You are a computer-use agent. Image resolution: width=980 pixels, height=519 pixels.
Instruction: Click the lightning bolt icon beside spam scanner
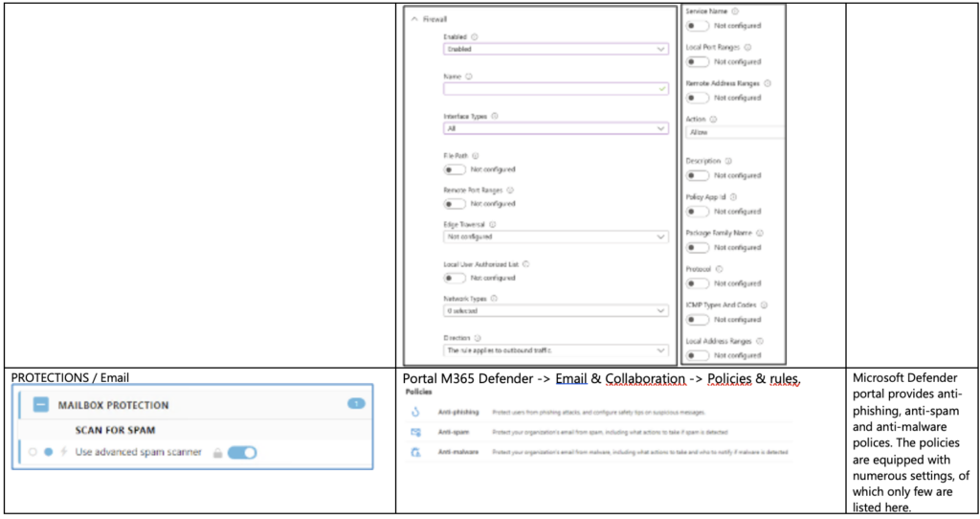coord(63,452)
